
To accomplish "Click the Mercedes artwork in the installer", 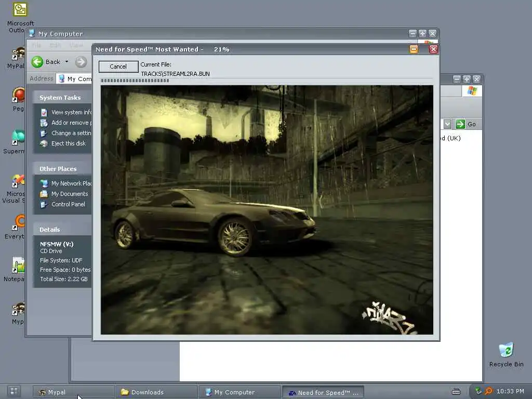I will pyautogui.click(x=267, y=210).
